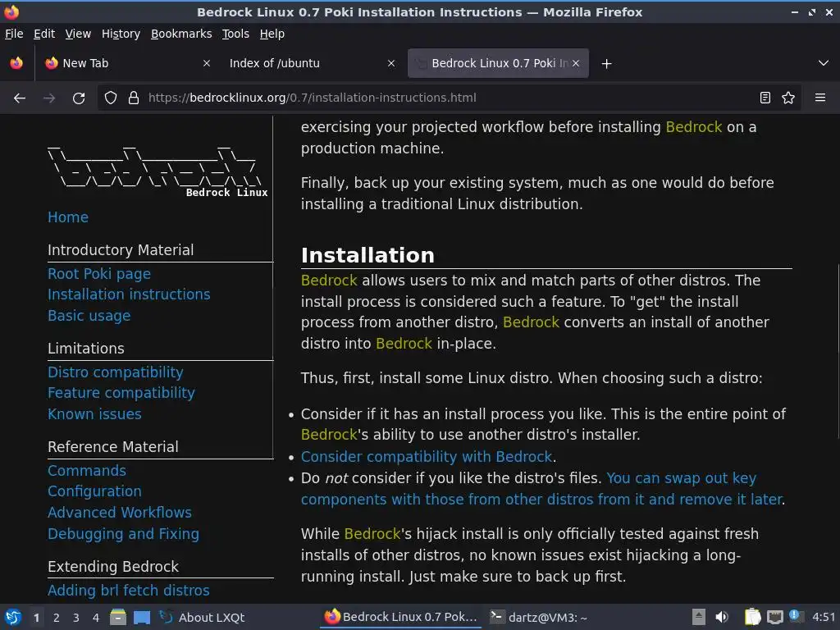Switch to virtual desktop 2
This screenshot has height=630, width=840.
(x=57, y=618)
